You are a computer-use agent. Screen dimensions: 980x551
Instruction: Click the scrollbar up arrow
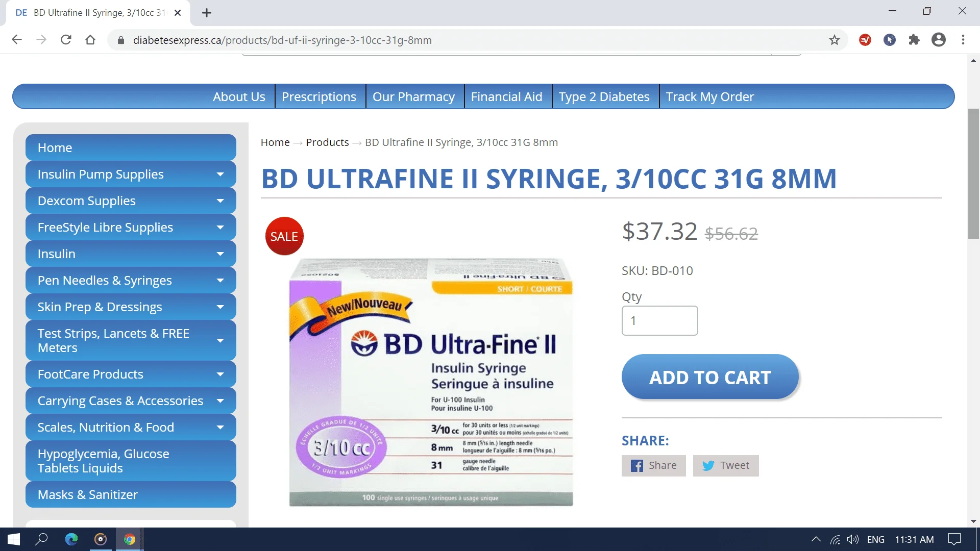coord(973,61)
